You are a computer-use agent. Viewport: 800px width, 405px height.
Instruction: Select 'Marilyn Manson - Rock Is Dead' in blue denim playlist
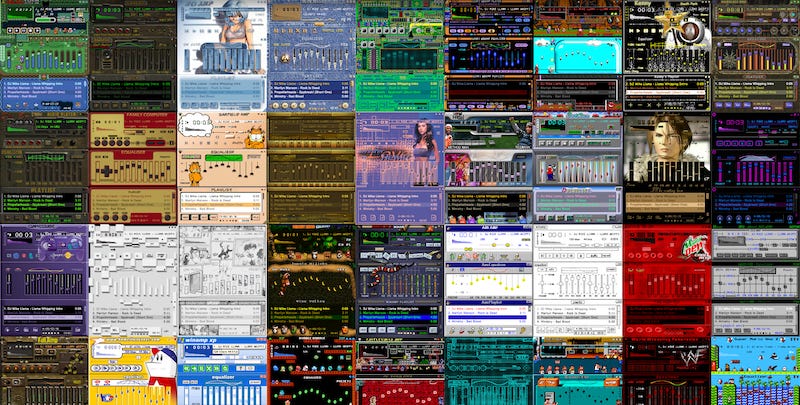[309, 88]
